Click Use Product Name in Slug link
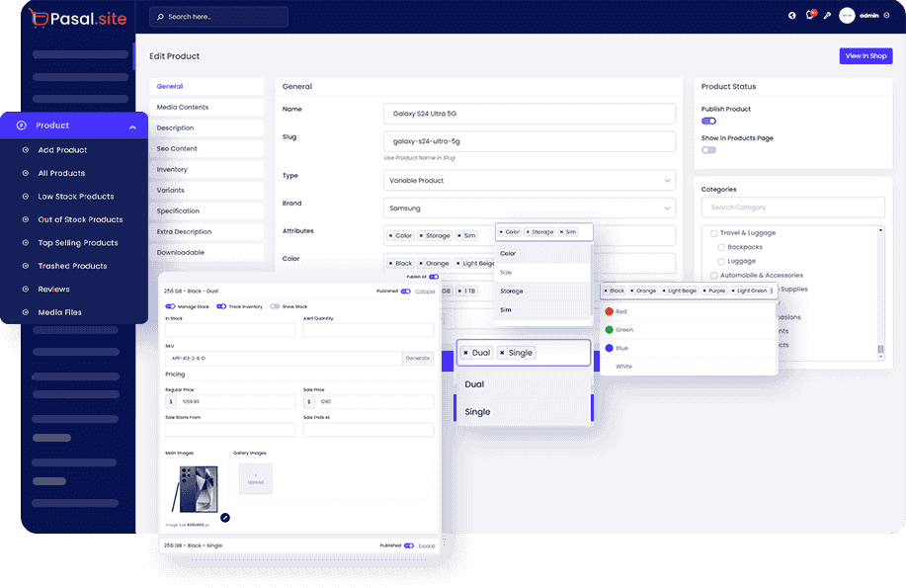Viewport: 906px width, 588px height. tap(420, 158)
